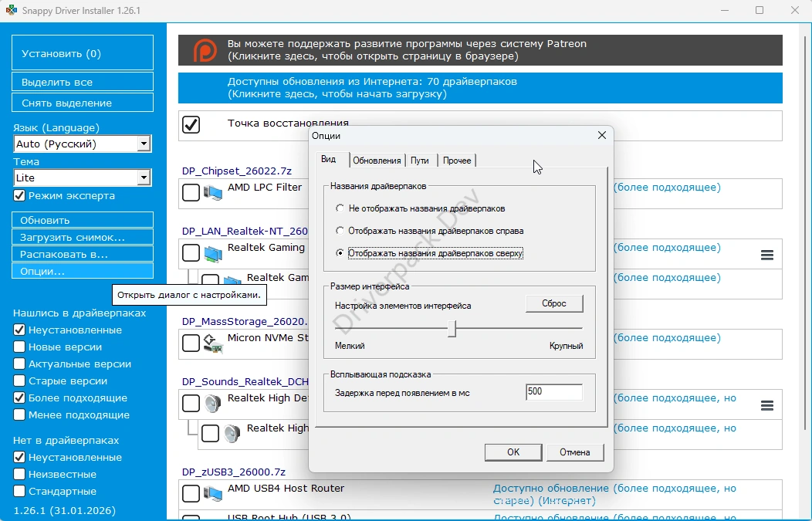Screen dimensions: 812x521
Task: Open hamburger menu on the Realtek High Definition row
Action: tap(767, 405)
